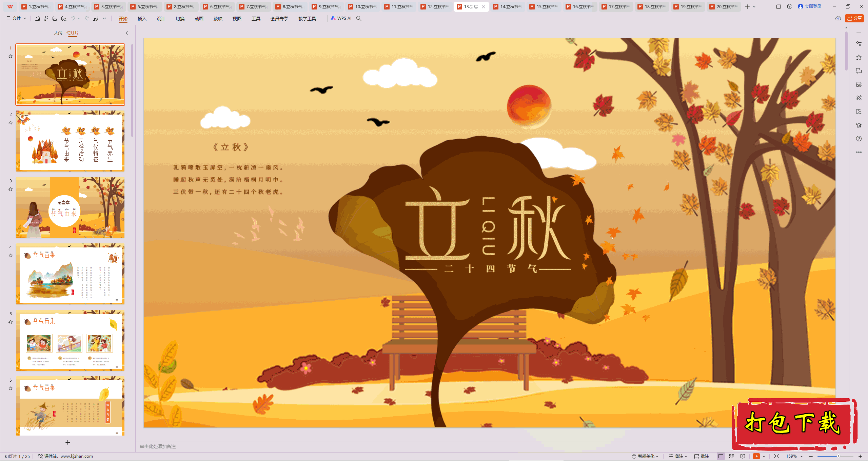Screen dimensions: 868x461
Task: Collapse the slide thumbnail panel chevron
Action: pos(127,33)
